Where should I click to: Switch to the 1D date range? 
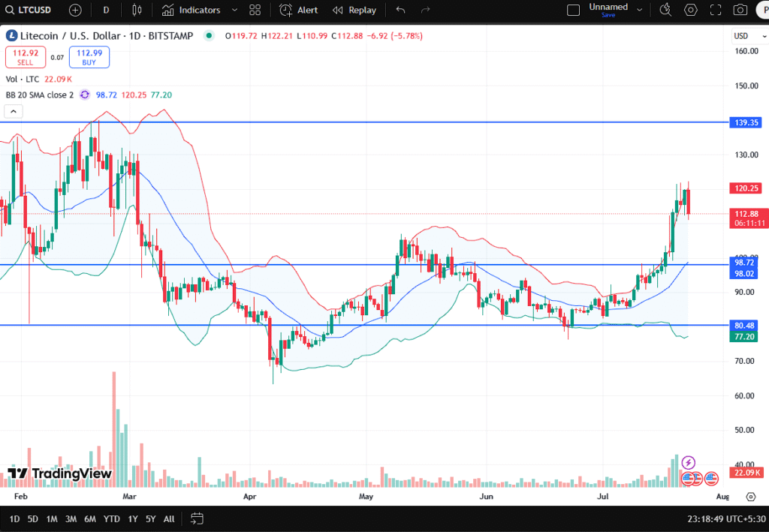tap(15, 518)
